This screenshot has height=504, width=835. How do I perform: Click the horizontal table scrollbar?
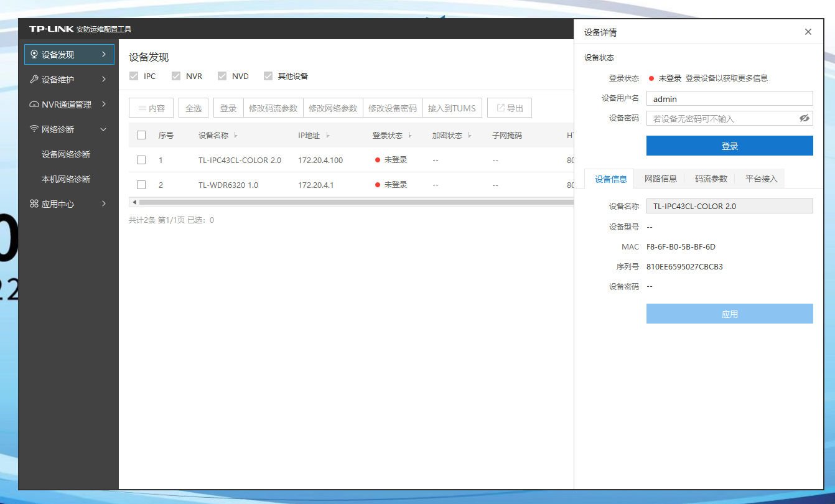pyautogui.click(x=356, y=202)
